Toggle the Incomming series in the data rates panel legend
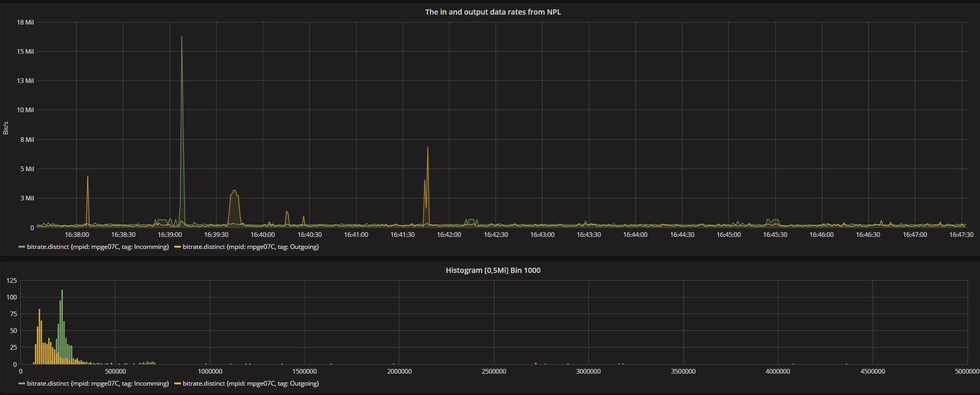The width and height of the screenshot is (980, 395). click(x=98, y=247)
